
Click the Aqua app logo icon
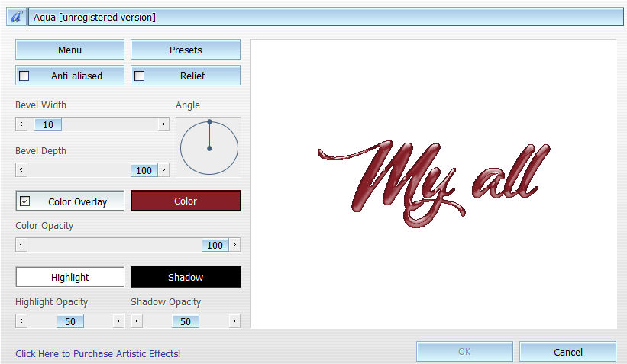[16, 16]
